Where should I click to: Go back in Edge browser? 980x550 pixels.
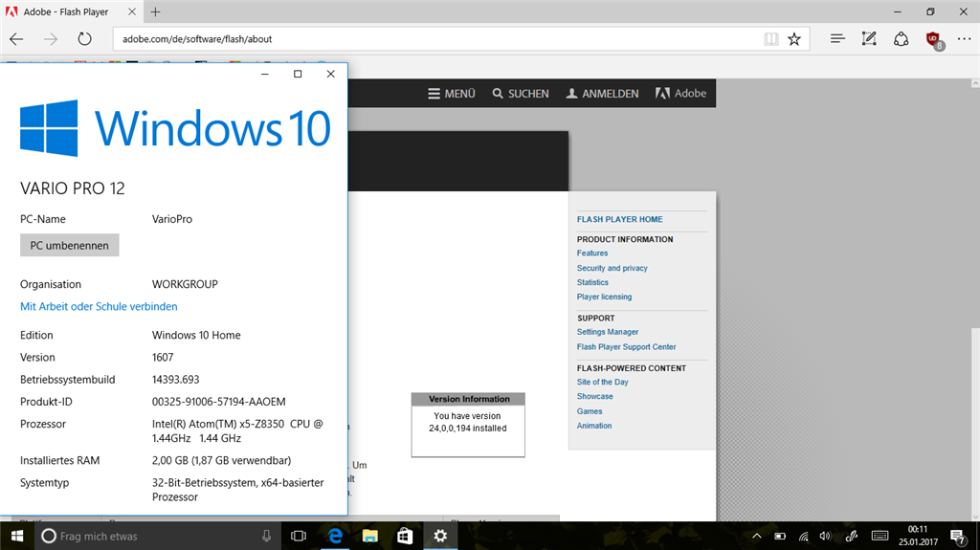click(16, 39)
